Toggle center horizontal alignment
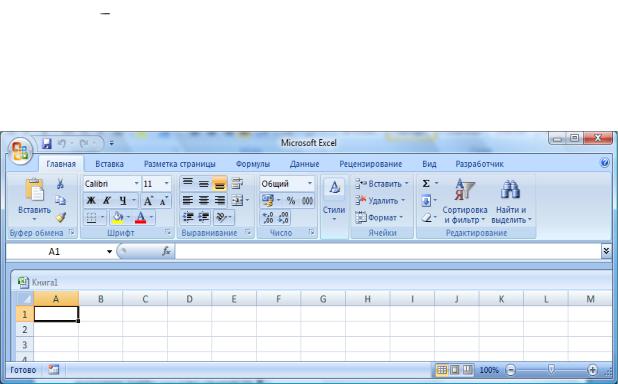 204,200
